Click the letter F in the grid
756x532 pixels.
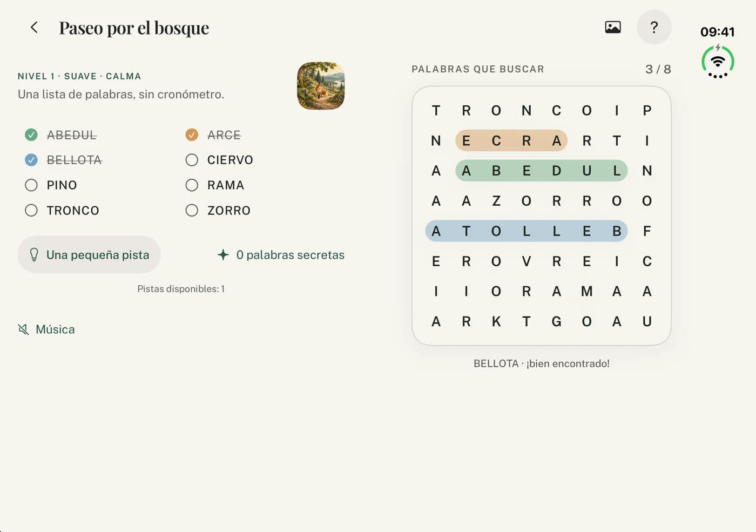point(647,231)
